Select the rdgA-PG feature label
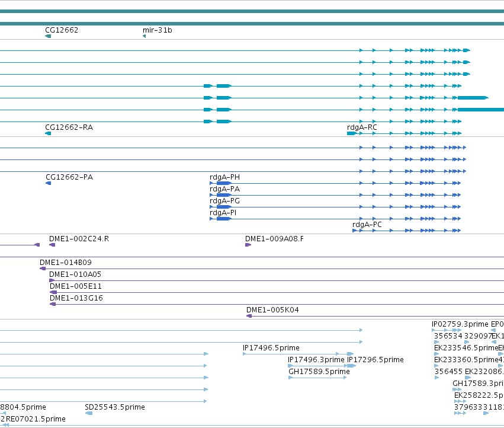 pos(224,201)
